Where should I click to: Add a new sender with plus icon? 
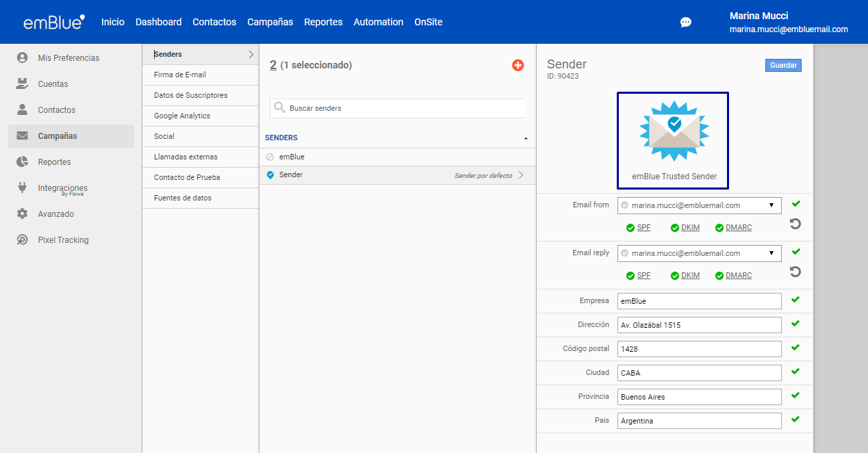tap(518, 65)
